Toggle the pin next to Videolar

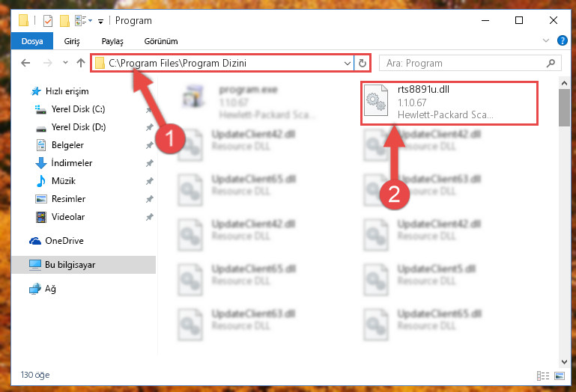click(150, 217)
